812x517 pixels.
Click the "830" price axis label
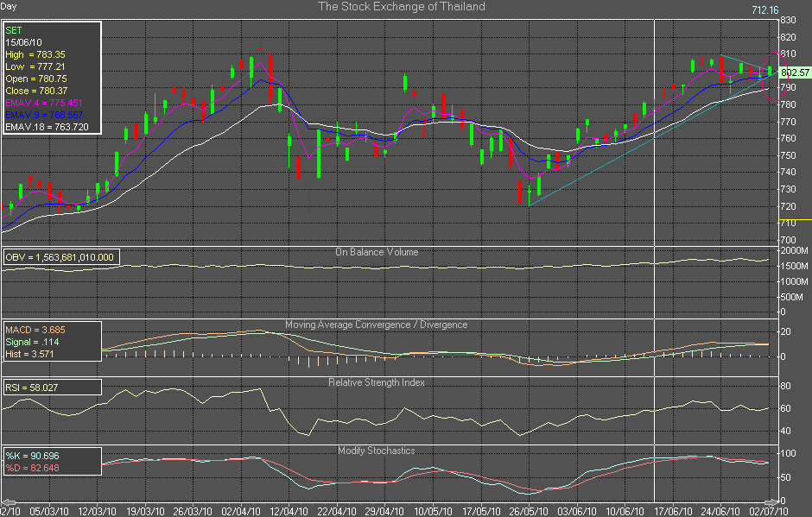tap(788, 20)
